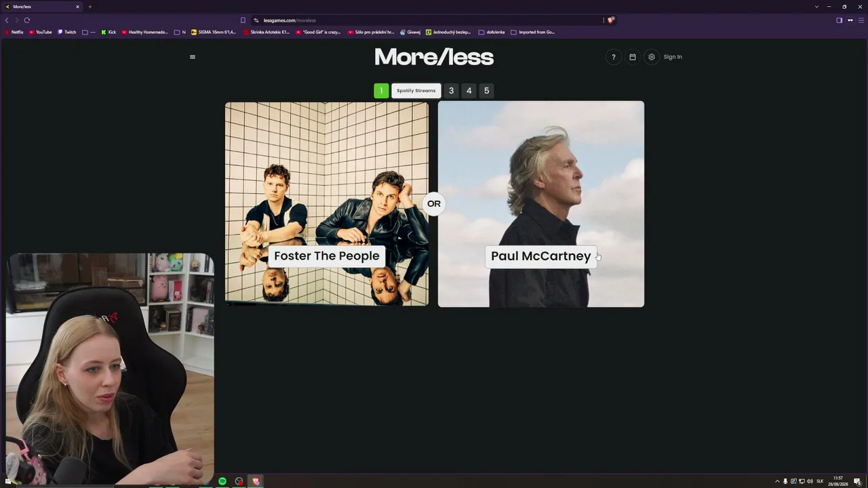Image resolution: width=868 pixels, height=488 pixels.
Task: Open the Windows Start menu
Action: 7,481
